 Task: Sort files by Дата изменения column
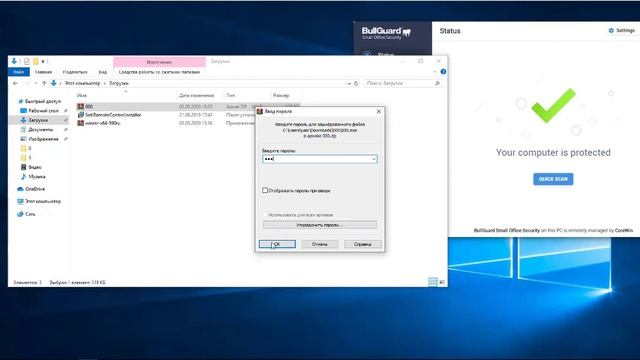(196, 95)
